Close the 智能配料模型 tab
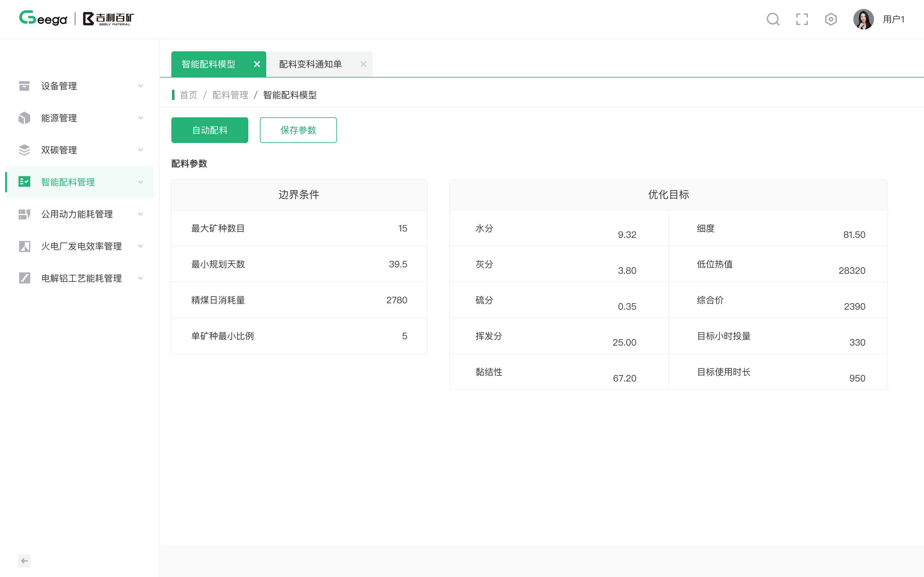This screenshot has width=924, height=577. pos(257,64)
